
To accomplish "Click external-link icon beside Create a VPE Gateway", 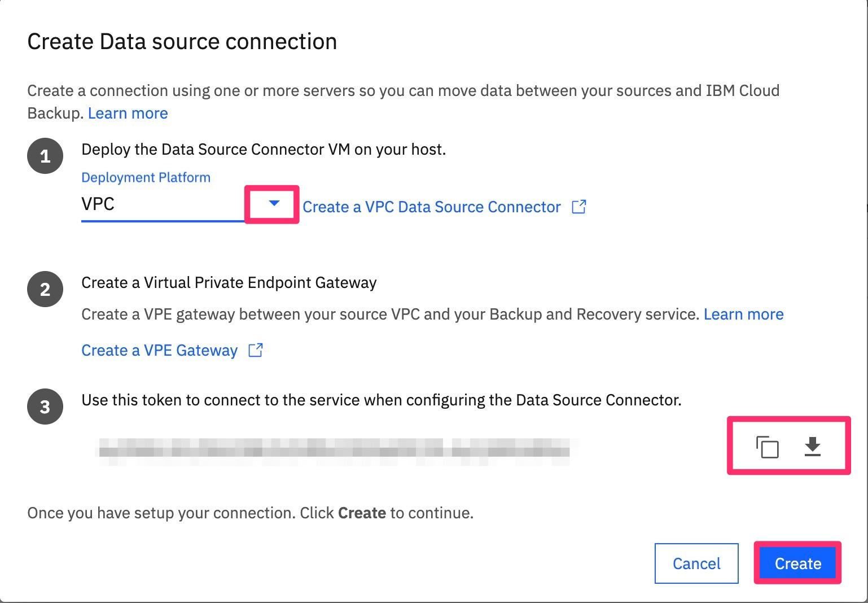I will 256,350.
